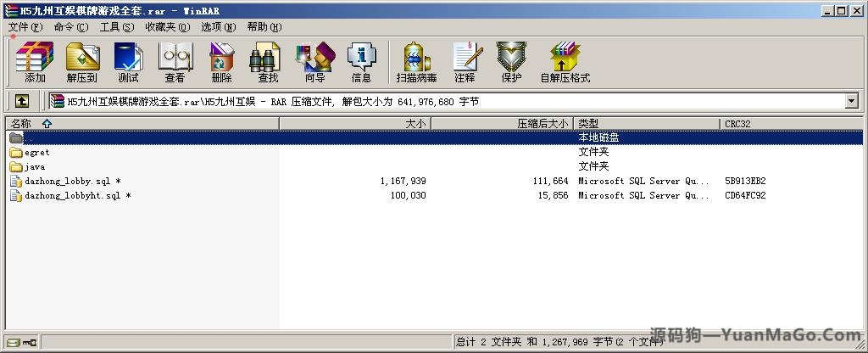Click the Add (添加) toolbar icon
Image resolution: width=868 pixels, height=353 pixels.
[35, 61]
